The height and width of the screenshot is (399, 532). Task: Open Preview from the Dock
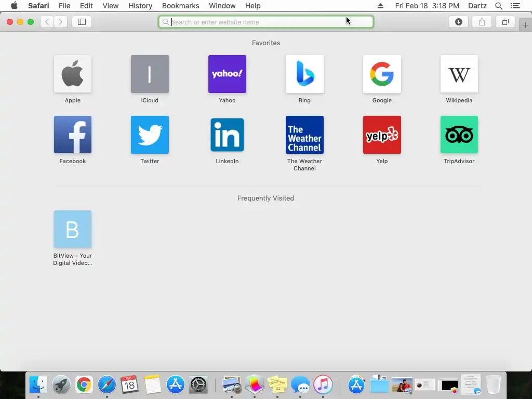pyautogui.click(x=231, y=385)
